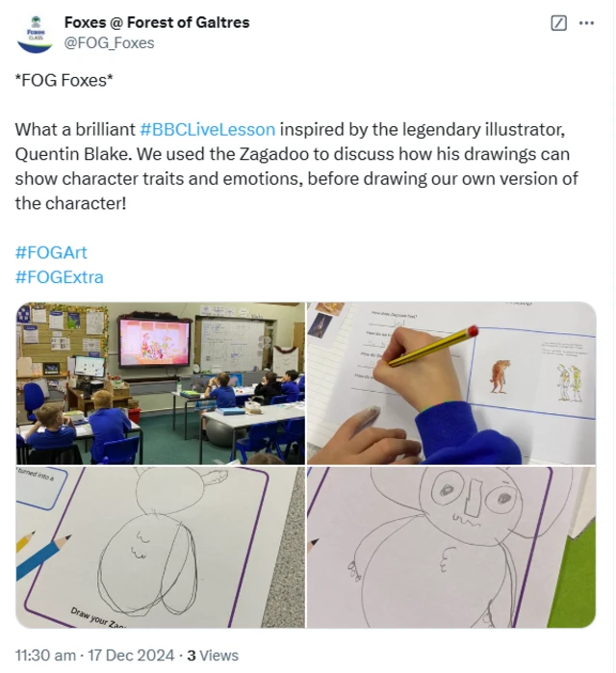Open the Foxes @ Forest of Galtres display name
The height and width of the screenshot is (673, 616).
pyautogui.click(x=157, y=22)
